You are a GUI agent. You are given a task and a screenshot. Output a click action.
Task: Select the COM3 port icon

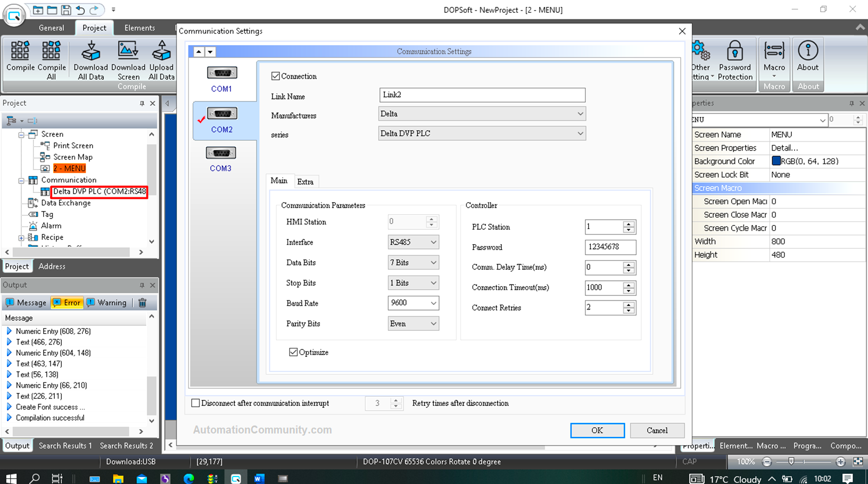point(221,154)
